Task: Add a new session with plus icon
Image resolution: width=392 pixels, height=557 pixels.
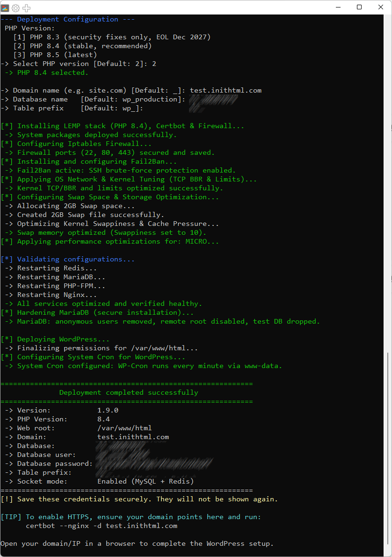Action: click(27, 7)
